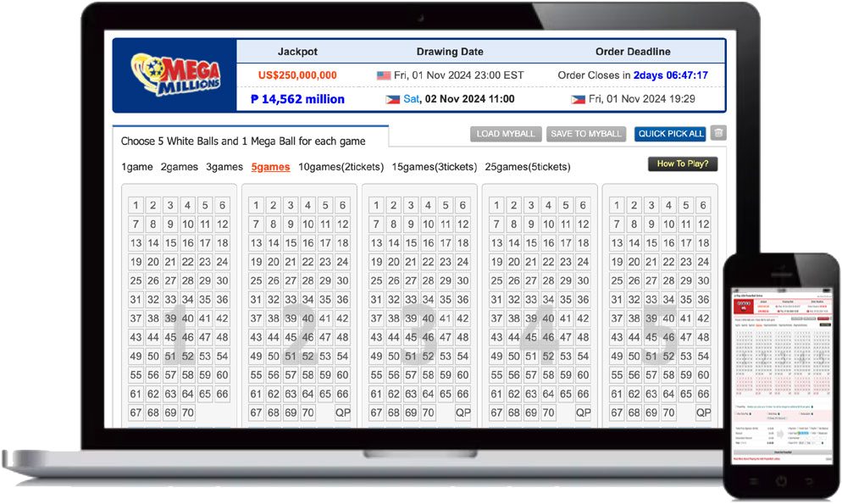
Task: Select number 7 in first game panel
Action: click(136, 224)
